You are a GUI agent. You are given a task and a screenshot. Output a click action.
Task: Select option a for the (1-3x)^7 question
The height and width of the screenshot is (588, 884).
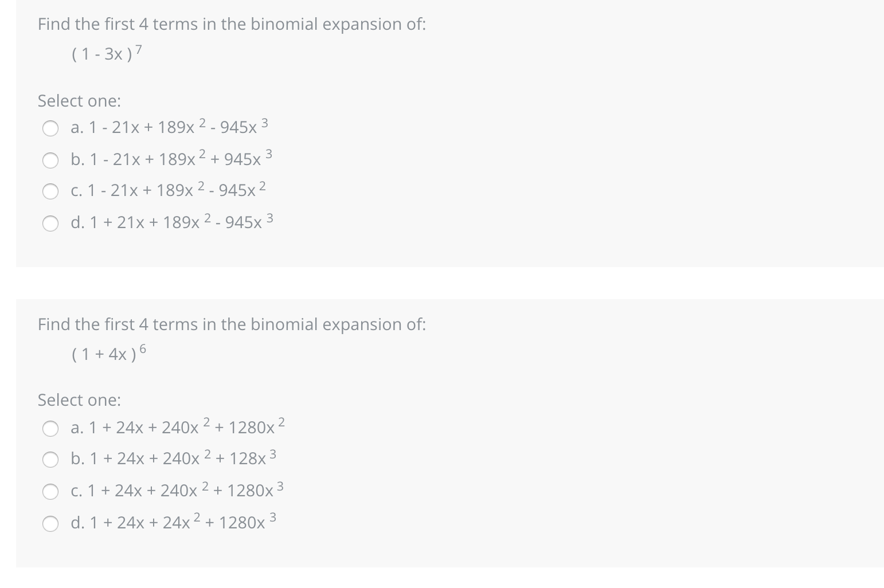click(x=50, y=128)
